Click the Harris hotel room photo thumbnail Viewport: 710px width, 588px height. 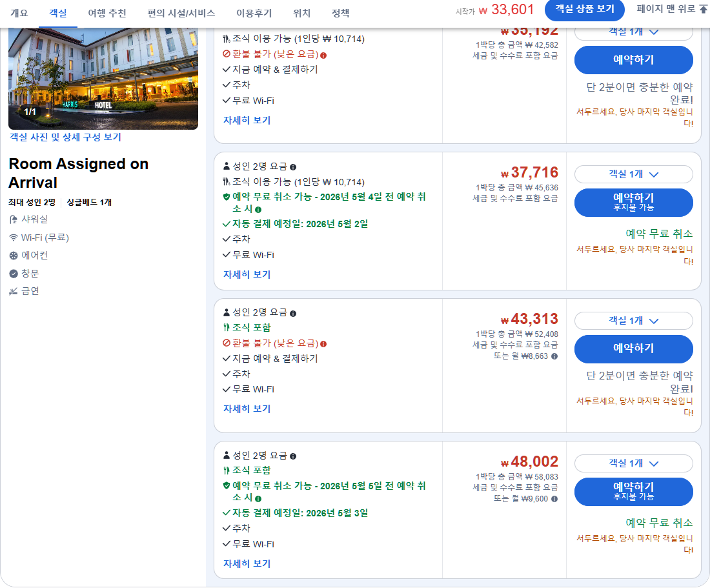coord(103,77)
